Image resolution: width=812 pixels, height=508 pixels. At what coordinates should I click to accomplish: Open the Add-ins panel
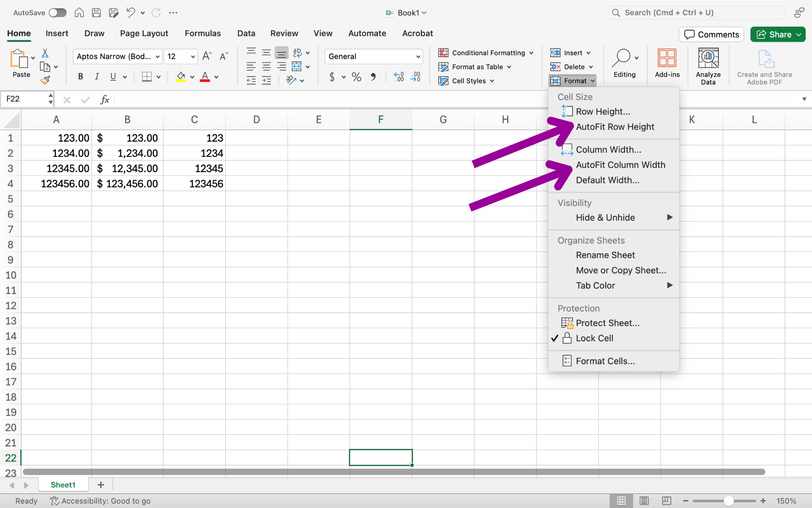click(x=667, y=63)
